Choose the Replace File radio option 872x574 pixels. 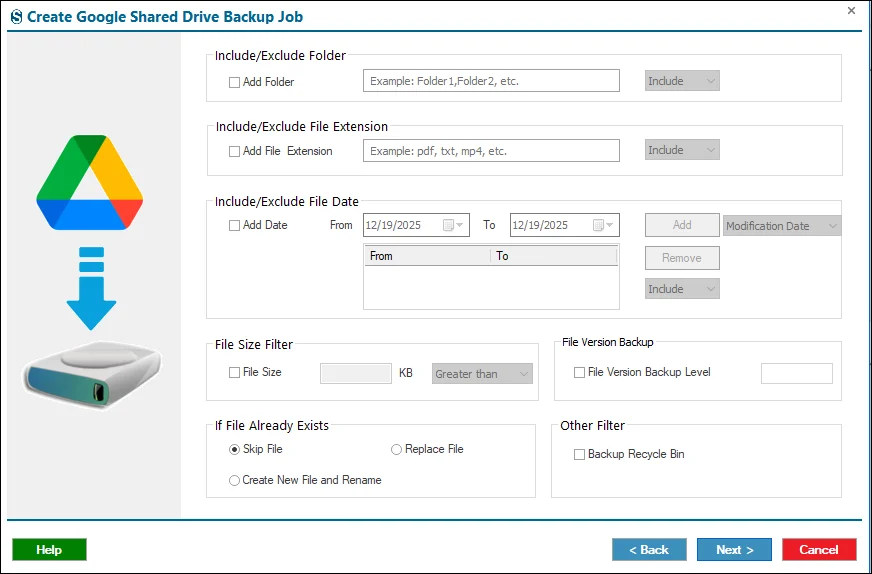coord(396,449)
